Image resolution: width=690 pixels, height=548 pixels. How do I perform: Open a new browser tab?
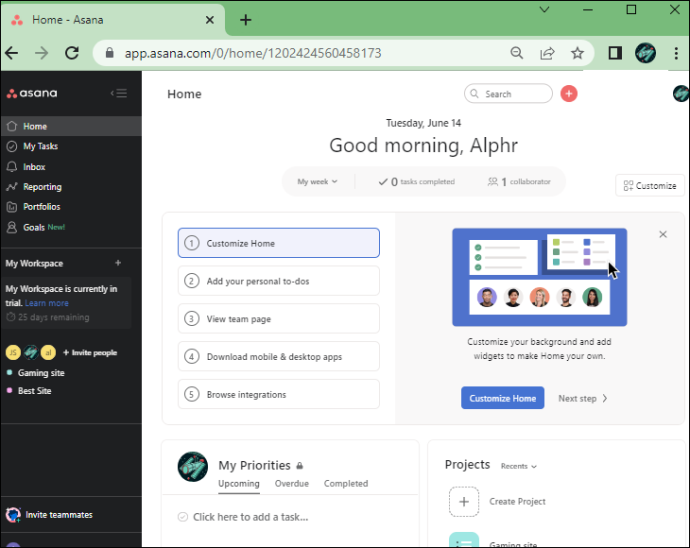(246, 20)
